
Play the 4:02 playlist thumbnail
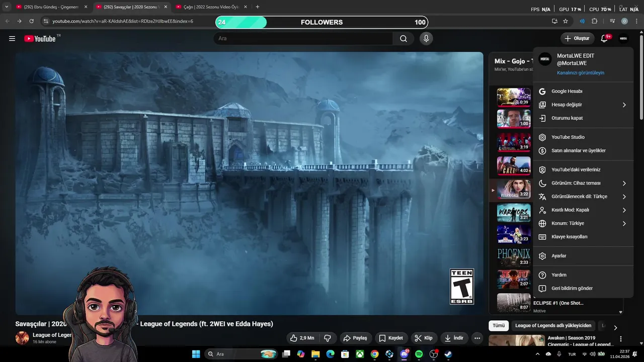[x=514, y=165]
